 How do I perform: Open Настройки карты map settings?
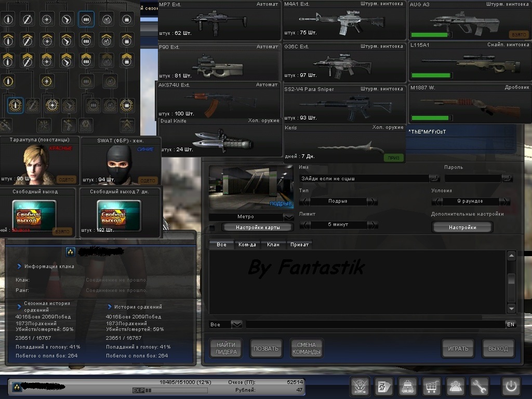coord(258,228)
